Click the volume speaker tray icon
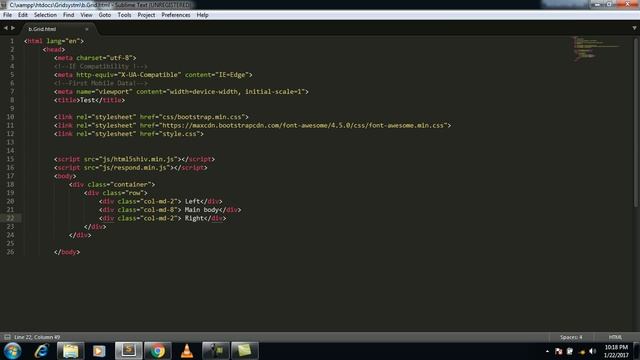The image size is (640, 360). 593,351
